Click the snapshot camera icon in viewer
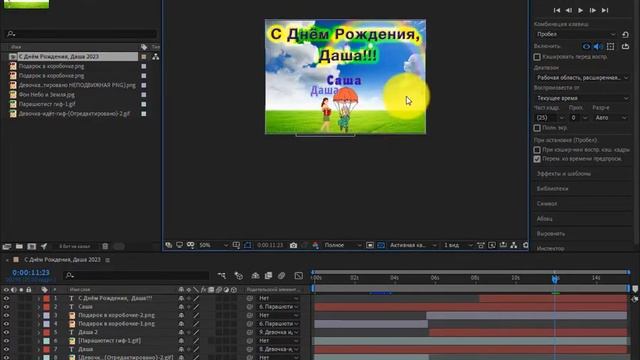 point(293,245)
